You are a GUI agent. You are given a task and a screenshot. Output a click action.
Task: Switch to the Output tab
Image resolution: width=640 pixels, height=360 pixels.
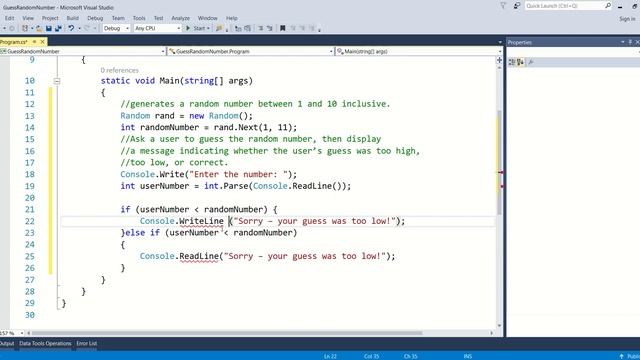[7, 343]
